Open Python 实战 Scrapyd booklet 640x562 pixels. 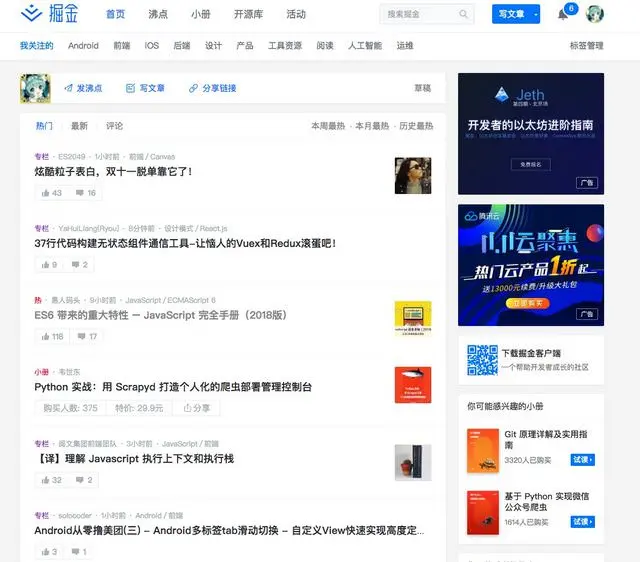click(x=173, y=387)
